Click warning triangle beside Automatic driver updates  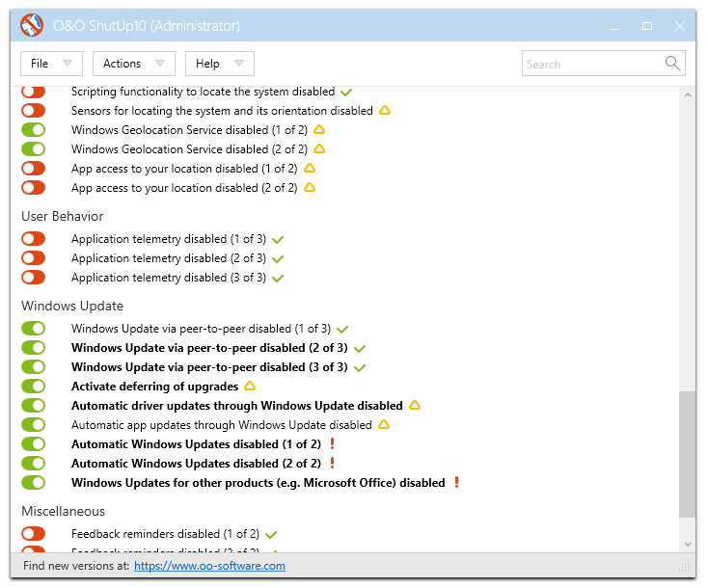click(x=415, y=405)
